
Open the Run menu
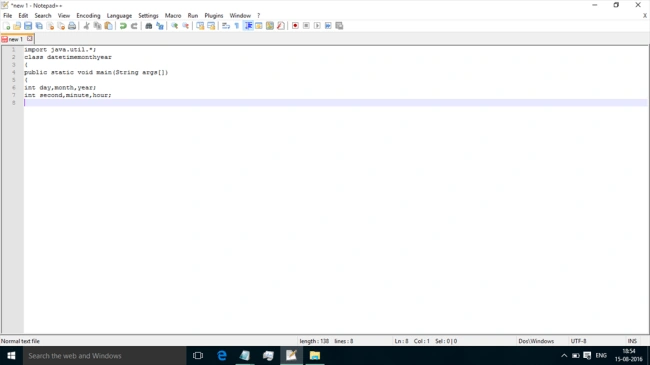(x=193, y=15)
